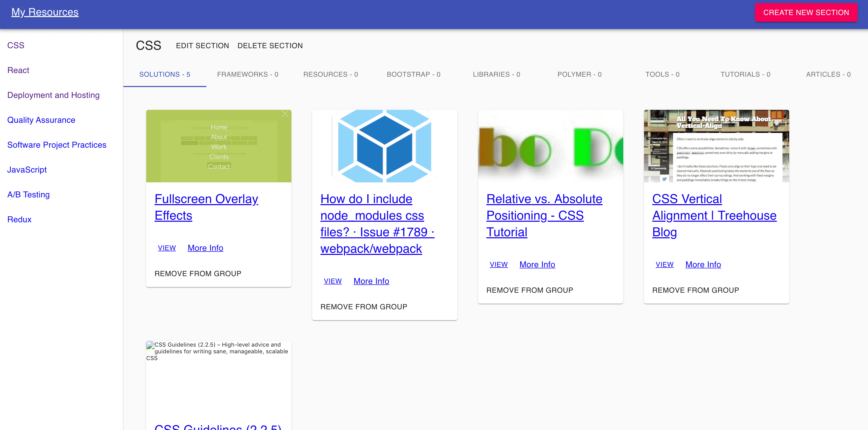Click the Fullscreen Overlay Effects thumbnail image
Screen dimensions: 868x430
[218, 146]
